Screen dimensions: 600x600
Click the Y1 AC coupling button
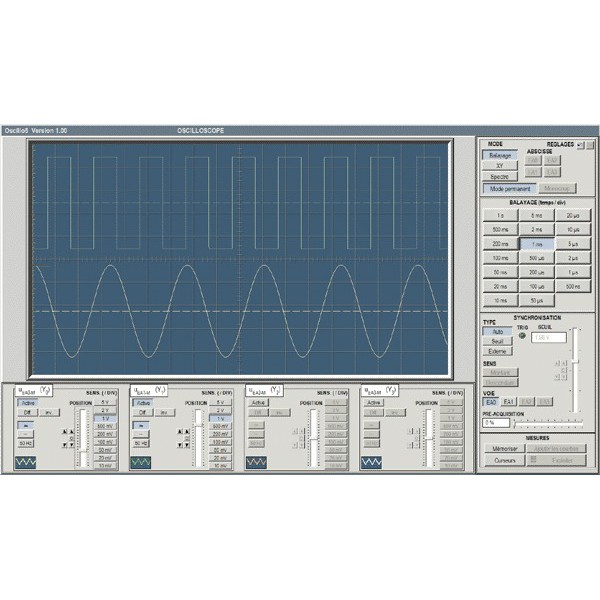coord(141,434)
